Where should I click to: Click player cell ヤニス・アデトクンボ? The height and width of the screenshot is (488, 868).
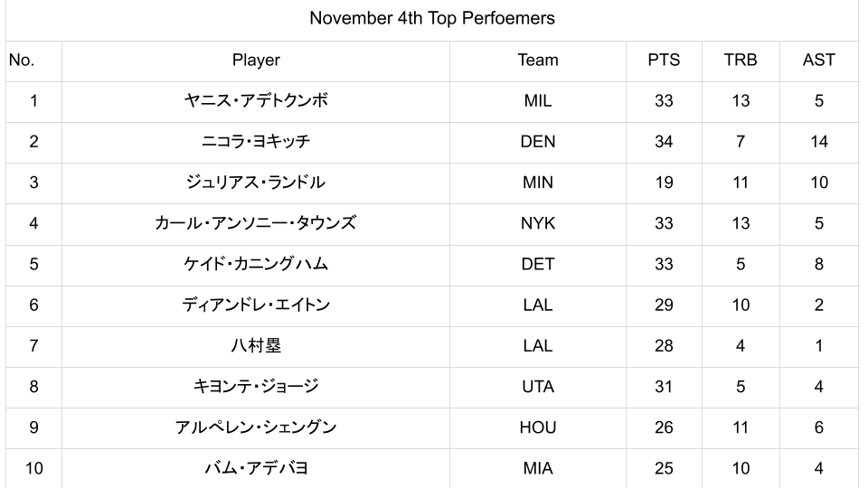(256, 101)
